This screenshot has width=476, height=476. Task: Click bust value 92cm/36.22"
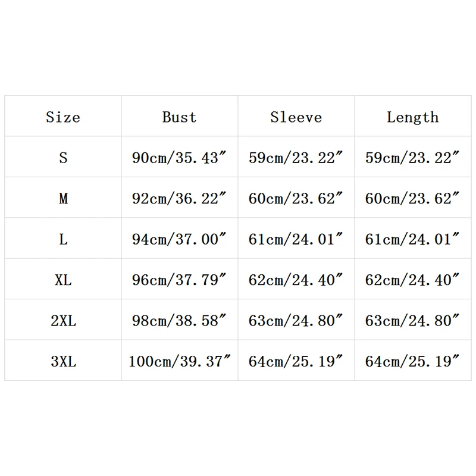point(179,198)
